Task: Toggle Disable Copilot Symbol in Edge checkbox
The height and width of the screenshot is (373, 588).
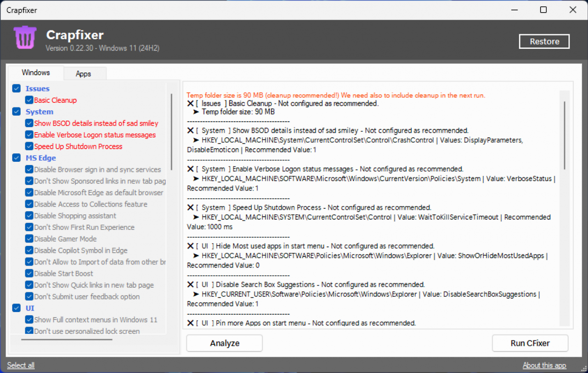Action: click(29, 250)
